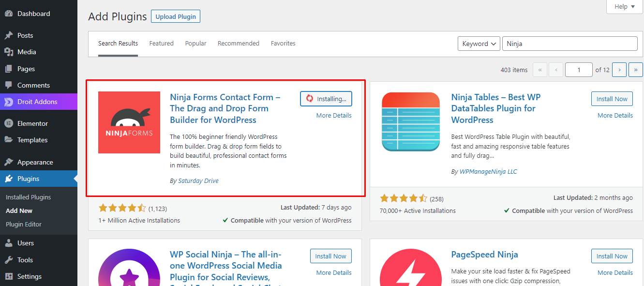Click the Ninja Forms plugin logo
This screenshot has width=644, height=286.
(129, 122)
